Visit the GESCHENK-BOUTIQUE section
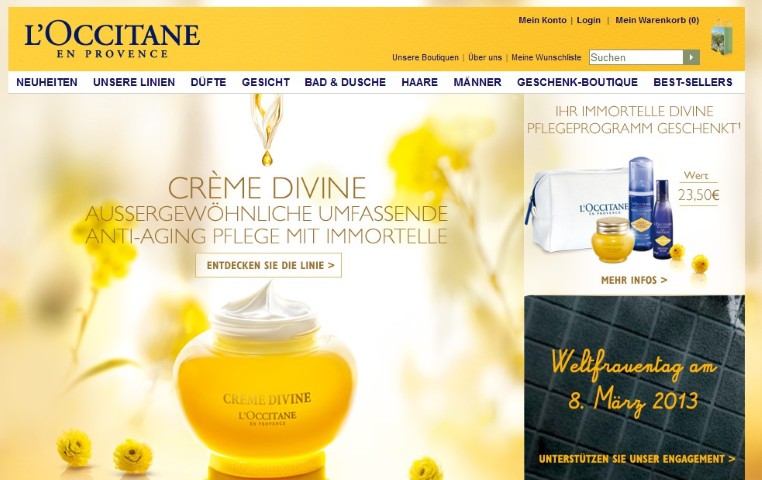This screenshot has width=762, height=480. 577,82
